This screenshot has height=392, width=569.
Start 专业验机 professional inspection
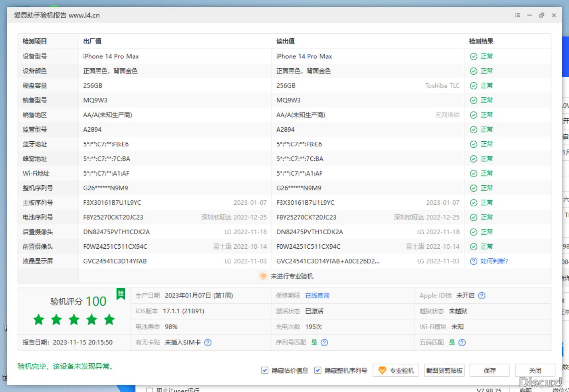click(x=396, y=370)
